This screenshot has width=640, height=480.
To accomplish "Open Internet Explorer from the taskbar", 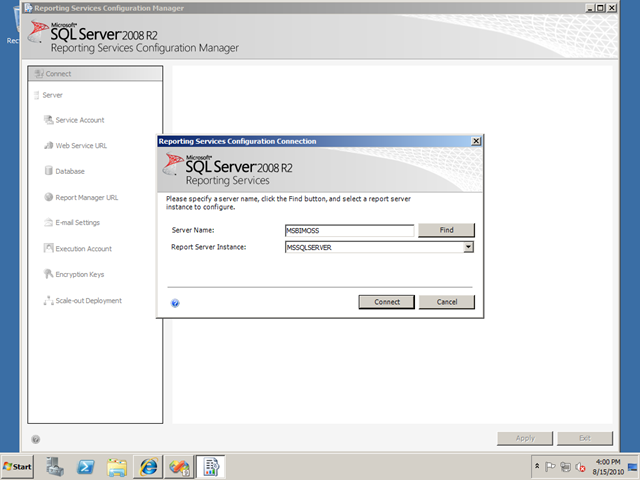I will tap(148, 467).
